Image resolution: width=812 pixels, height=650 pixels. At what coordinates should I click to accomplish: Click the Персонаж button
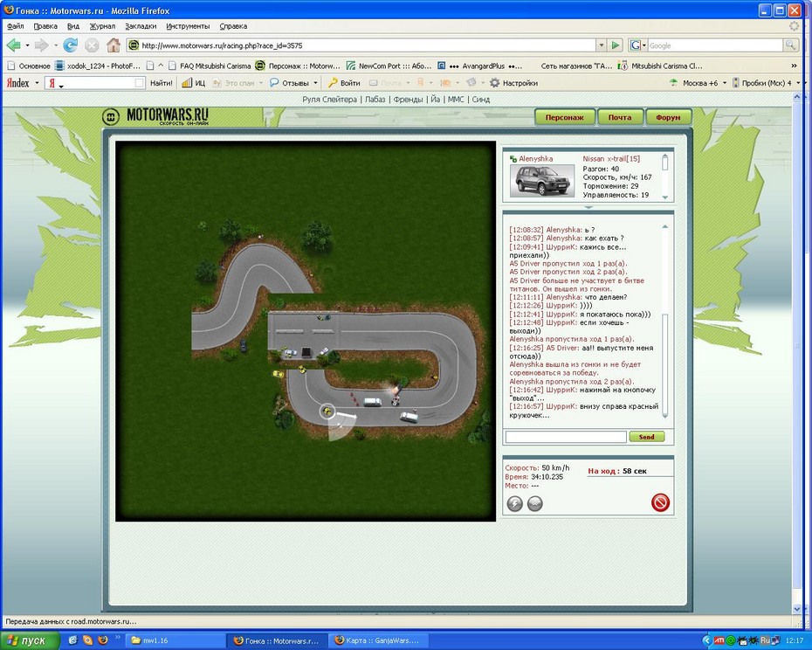pyautogui.click(x=565, y=117)
